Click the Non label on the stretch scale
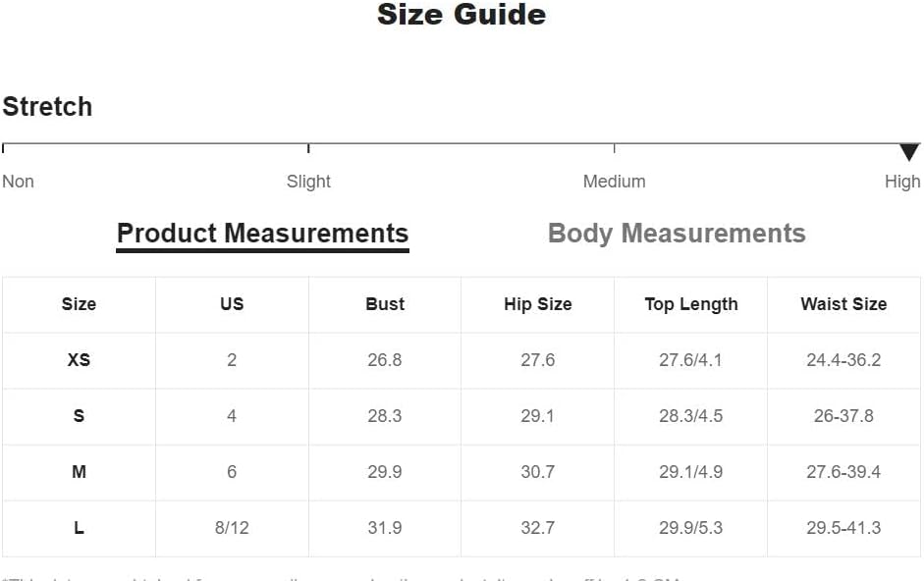This screenshot has height=581, width=924. pos(18,182)
